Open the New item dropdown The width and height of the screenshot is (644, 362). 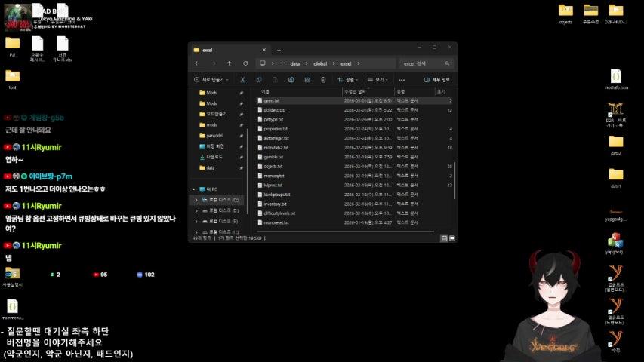pyautogui.click(x=211, y=80)
